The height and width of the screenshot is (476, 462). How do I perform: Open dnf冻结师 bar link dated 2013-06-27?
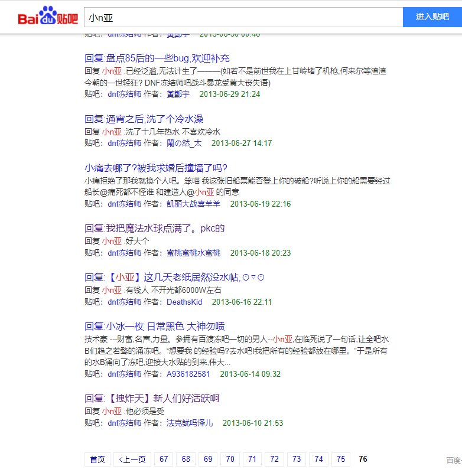pos(124,143)
